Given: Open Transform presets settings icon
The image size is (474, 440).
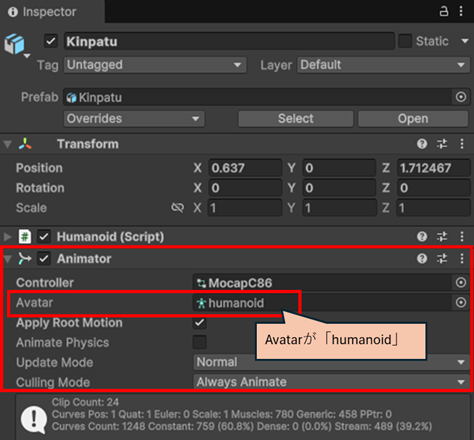Looking at the screenshot, I should pyautogui.click(x=442, y=144).
